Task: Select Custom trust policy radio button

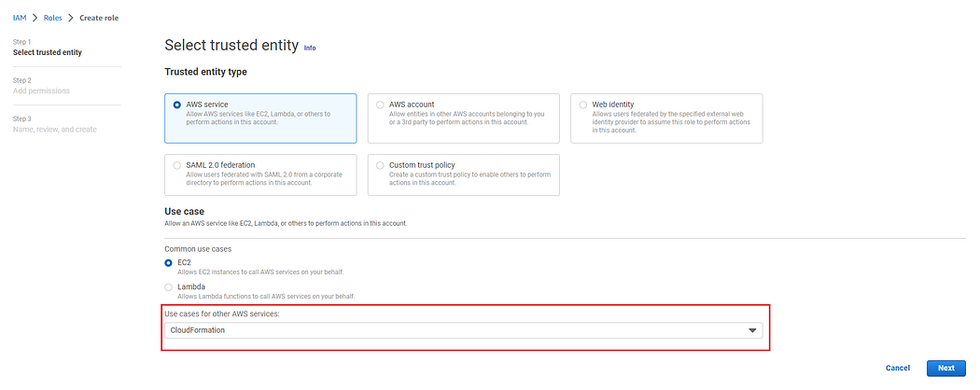Action: coord(380,166)
